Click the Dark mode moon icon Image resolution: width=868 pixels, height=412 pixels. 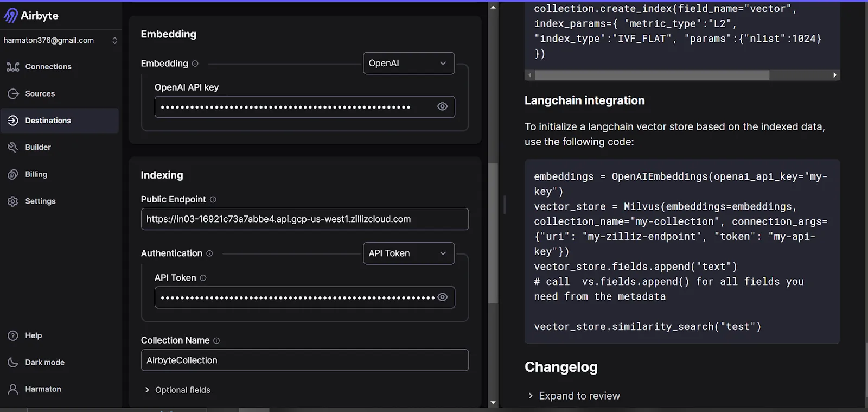pyautogui.click(x=13, y=363)
